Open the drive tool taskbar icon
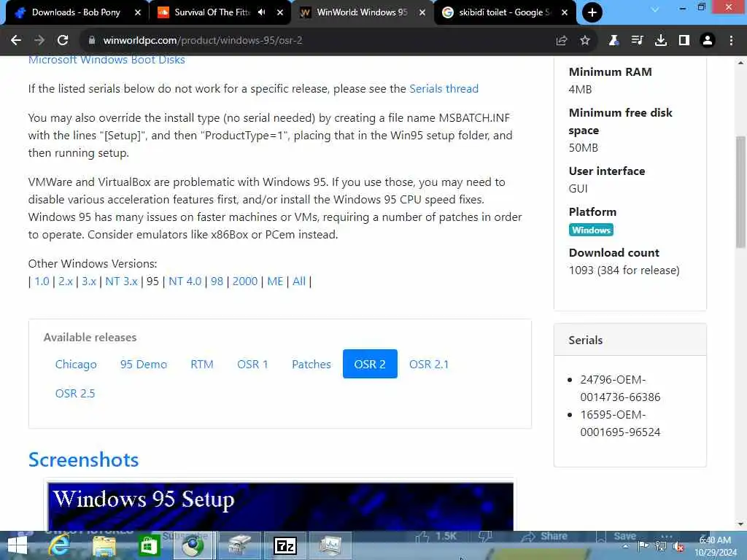Image resolution: width=747 pixels, height=560 pixels. point(240,545)
